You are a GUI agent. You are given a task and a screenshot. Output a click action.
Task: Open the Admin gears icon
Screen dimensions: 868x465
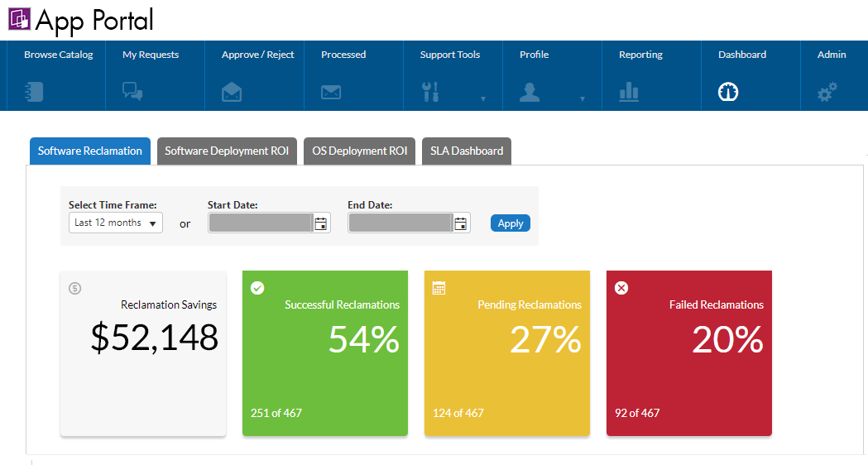[827, 92]
